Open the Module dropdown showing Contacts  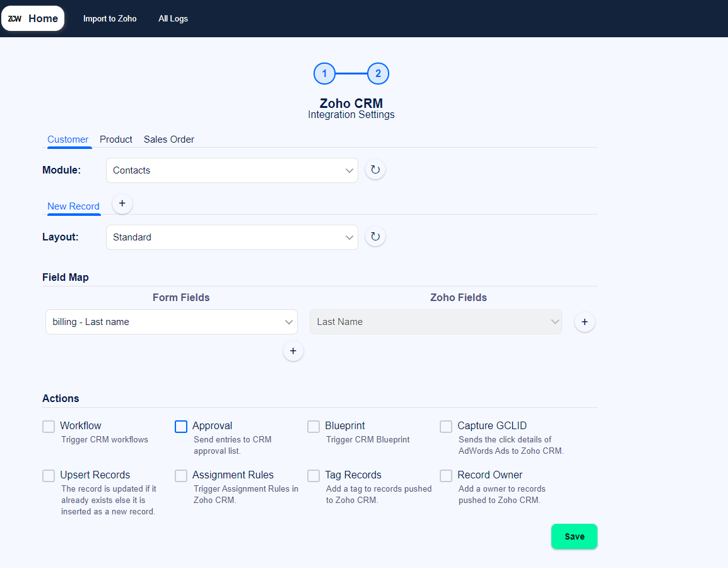(x=232, y=170)
